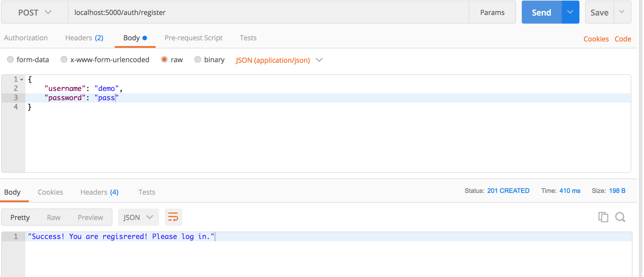Click the "pass" value in request body
Viewport: 644px width, 277px height.
click(106, 98)
